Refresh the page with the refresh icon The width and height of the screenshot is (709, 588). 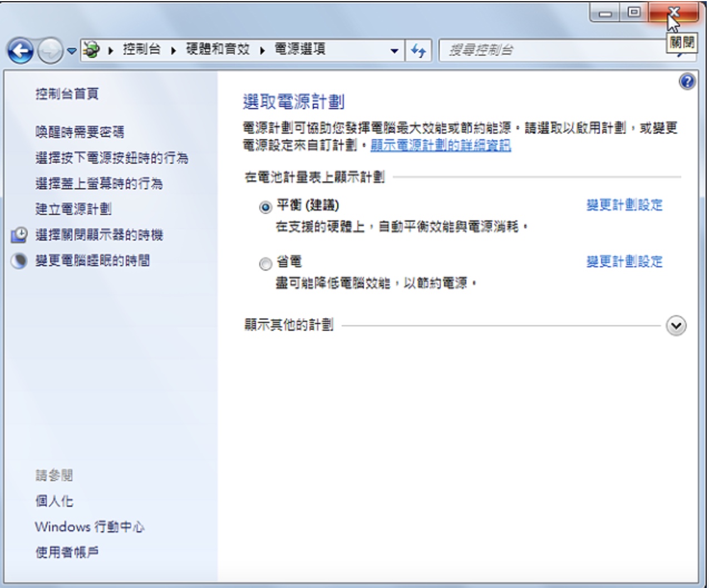point(418,51)
